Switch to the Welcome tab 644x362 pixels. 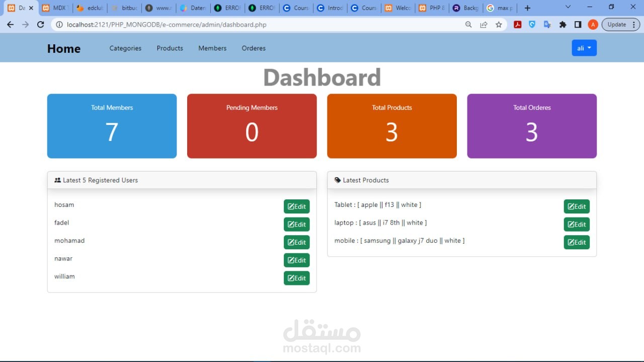coord(397,8)
